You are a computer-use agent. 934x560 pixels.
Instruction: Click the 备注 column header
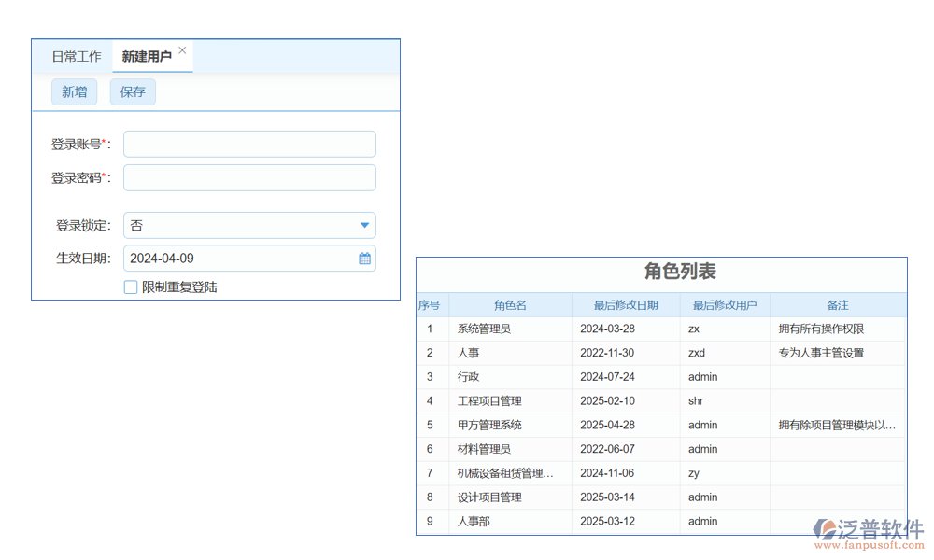point(838,305)
